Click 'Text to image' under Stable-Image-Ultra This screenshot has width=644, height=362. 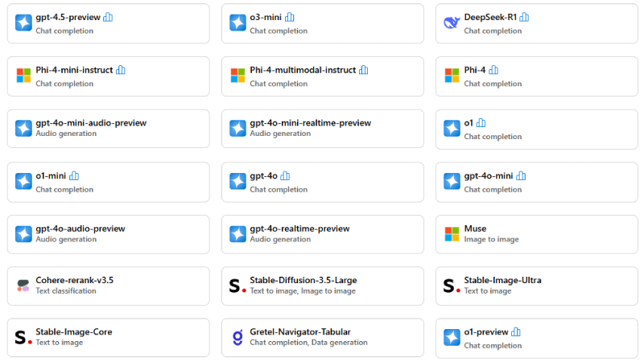click(488, 291)
